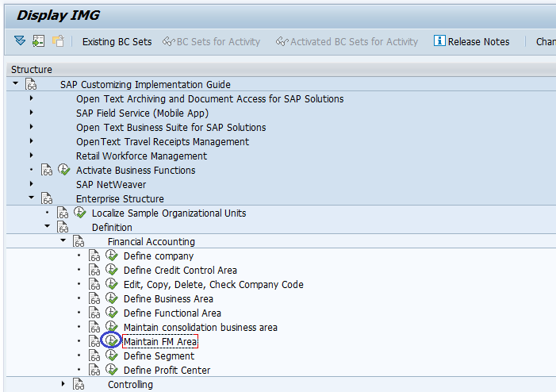The image size is (556, 392).
Task: Open documentation icon for Financial Accounting
Action: [x=79, y=241]
